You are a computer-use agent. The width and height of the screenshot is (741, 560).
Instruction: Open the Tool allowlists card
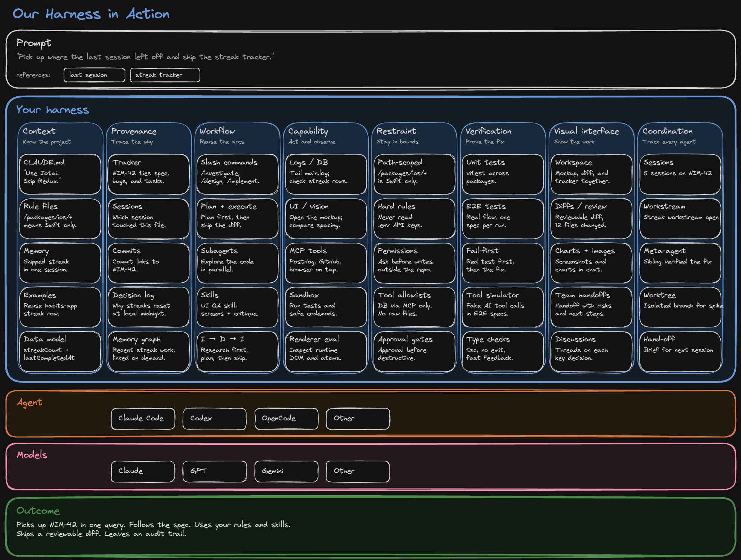[x=415, y=307]
